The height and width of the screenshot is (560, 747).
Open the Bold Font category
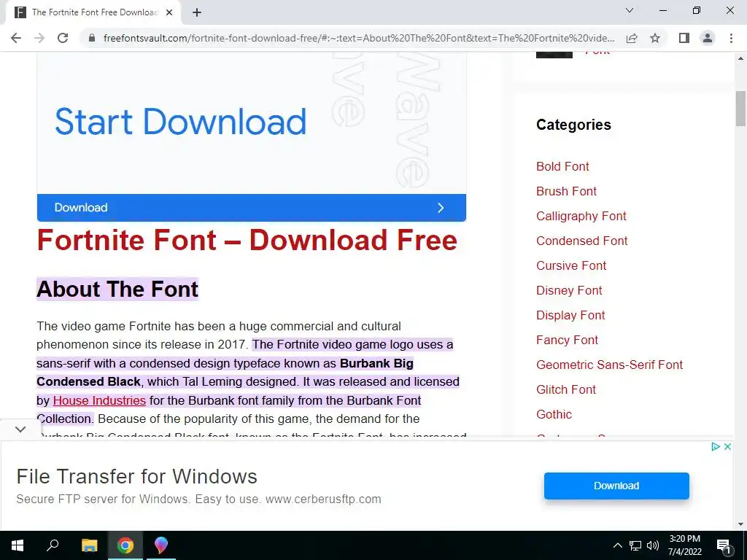point(562,166)
